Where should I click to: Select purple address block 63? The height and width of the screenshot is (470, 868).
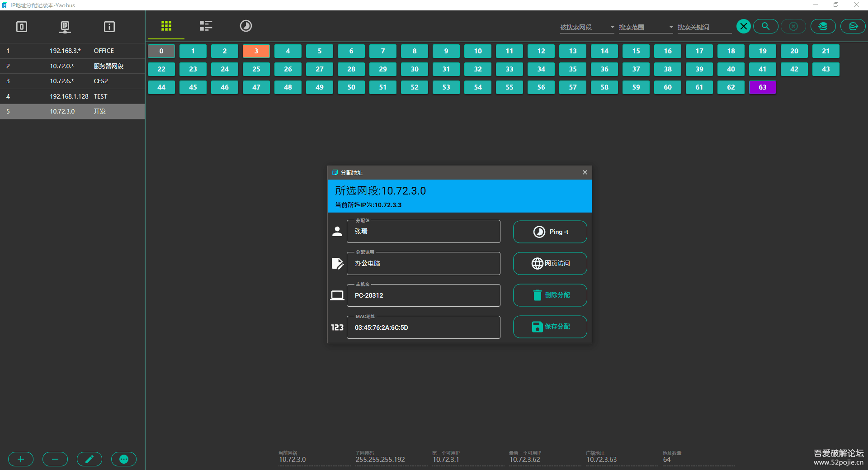[x=762, y=87]
